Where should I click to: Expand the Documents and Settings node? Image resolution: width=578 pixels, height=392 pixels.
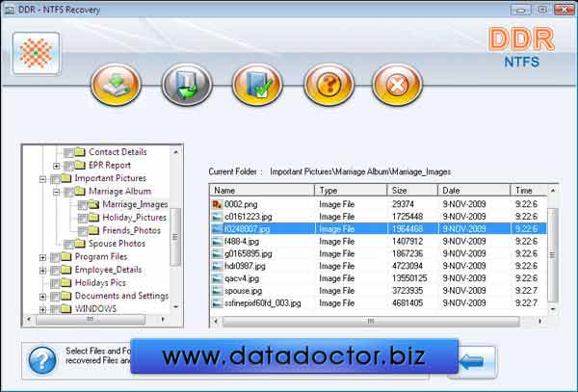pos(42,297)
